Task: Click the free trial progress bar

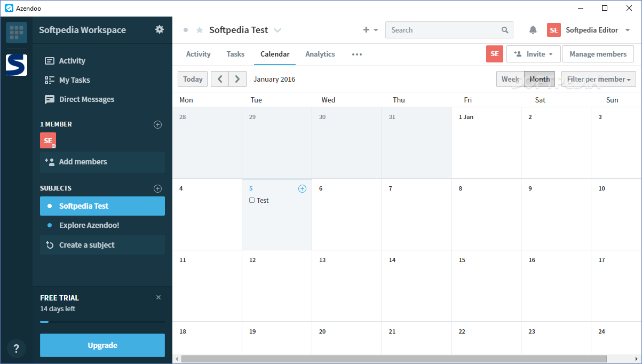Action: [102, 322]
